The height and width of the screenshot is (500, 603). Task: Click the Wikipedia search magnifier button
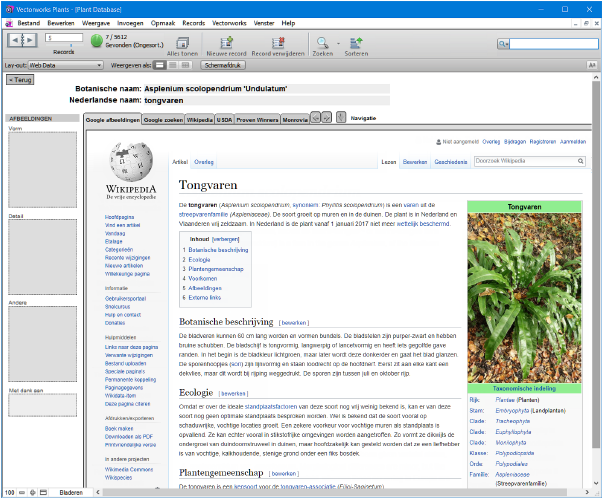tap(580, 161)
